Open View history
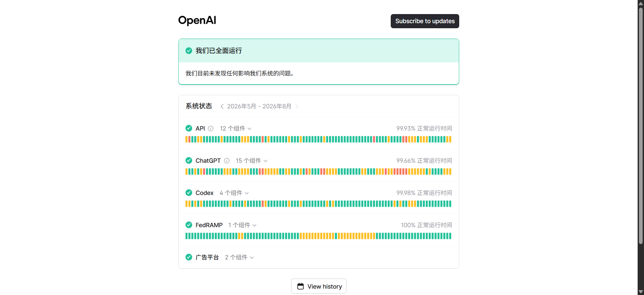 (x=319, y=286)
